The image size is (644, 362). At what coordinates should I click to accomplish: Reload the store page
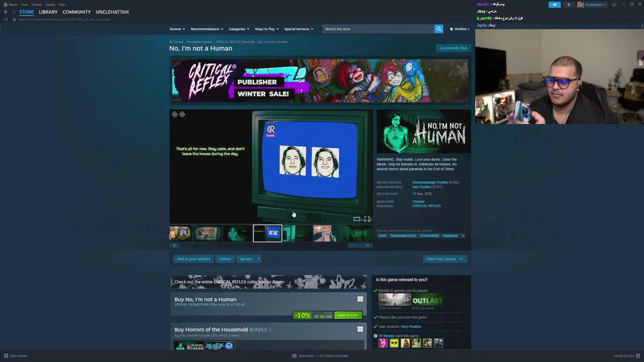coord(6,19)
